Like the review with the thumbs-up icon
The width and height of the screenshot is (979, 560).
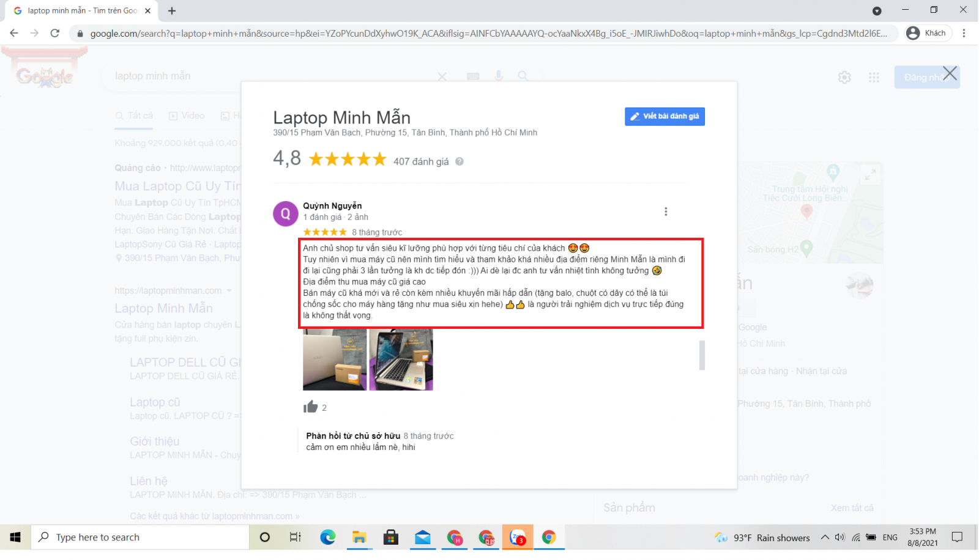[x=311, y=407]
